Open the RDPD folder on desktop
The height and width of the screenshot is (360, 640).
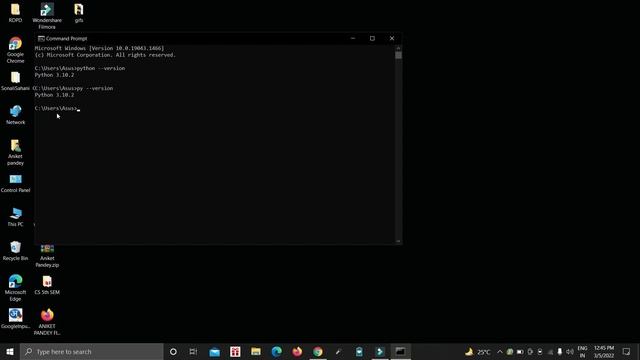[x=15, y=13]
